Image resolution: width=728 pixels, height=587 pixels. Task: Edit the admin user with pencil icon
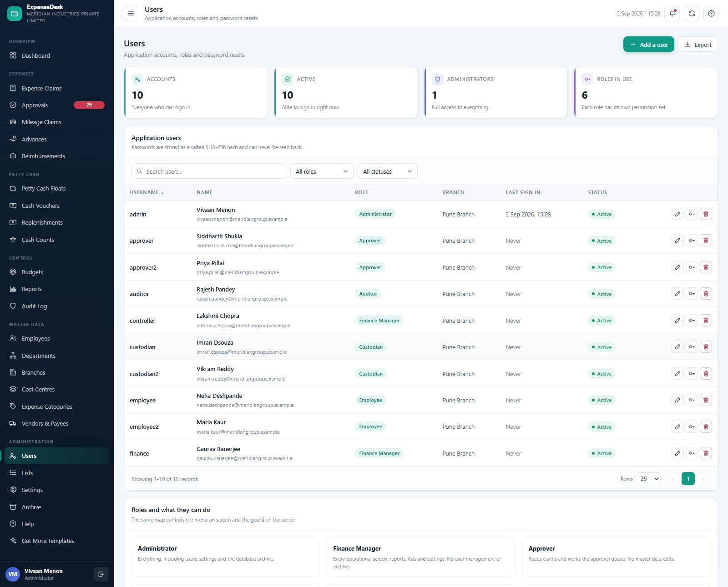coord(677,214)
